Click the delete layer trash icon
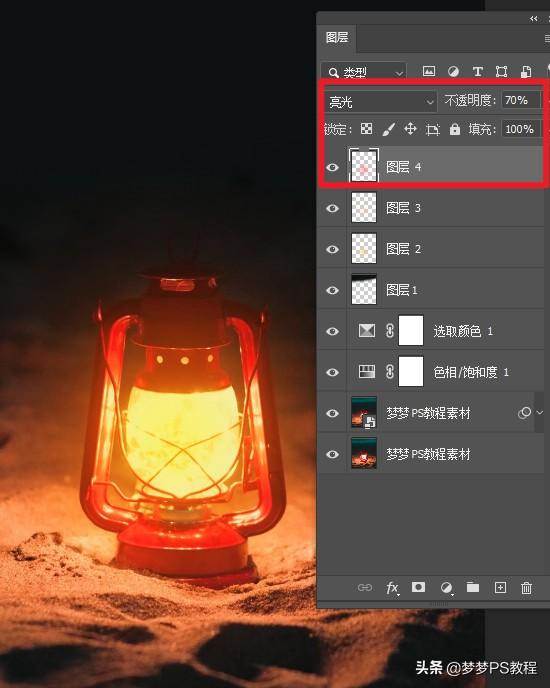 [x=526, y=588]
